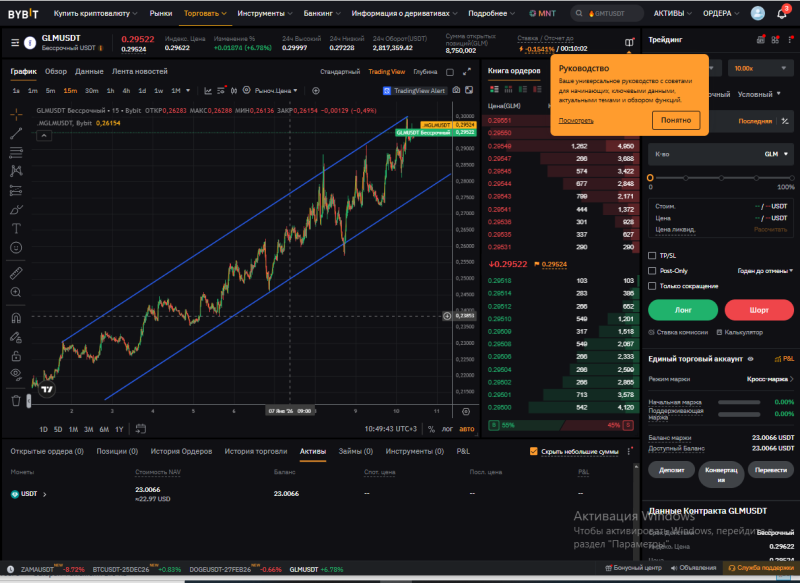Viewport: 800px width, 583px height.
Task: Select the trend line drawing tool
Action: pyautogui.click(x=15, y=133)
